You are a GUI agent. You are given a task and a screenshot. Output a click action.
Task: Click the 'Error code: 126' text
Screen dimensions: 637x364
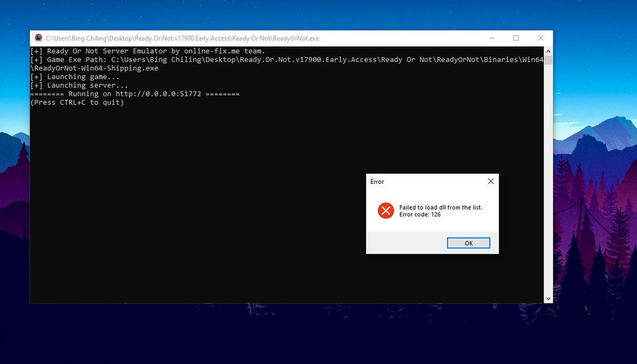420,214
